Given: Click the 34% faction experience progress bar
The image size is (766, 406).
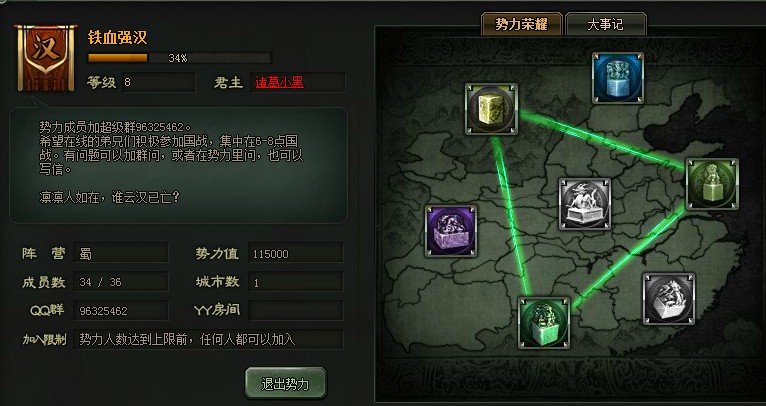Looking at the screenshot, I should pyautogui.click(x=179, y=58).
